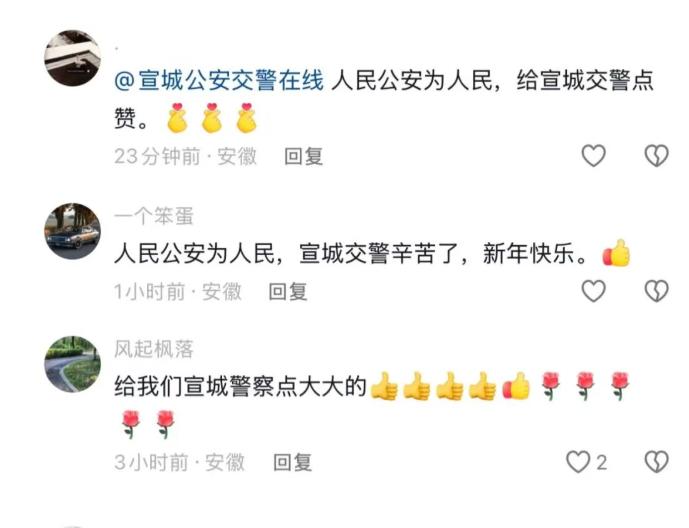This screenshot has height=528, width=689.
Task: Reply to 风起枫落's comment
Action: 293,463
